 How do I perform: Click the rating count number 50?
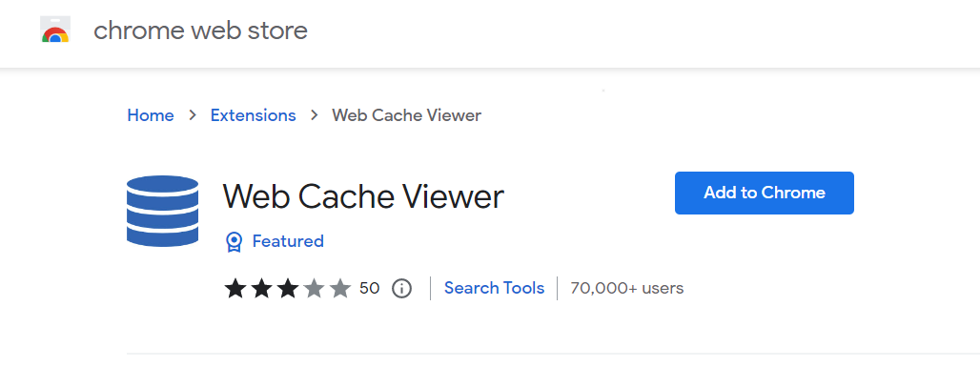(x=369, y=288)
